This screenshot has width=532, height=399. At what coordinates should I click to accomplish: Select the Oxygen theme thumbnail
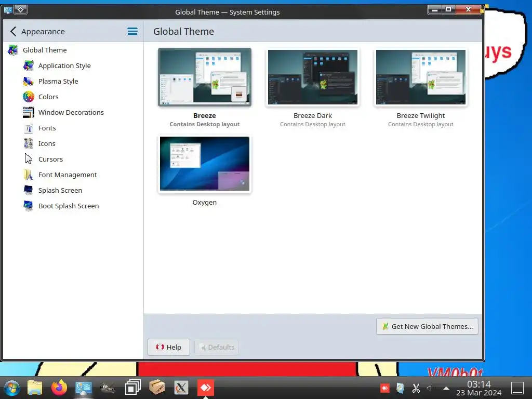click(x=205, y=164)
